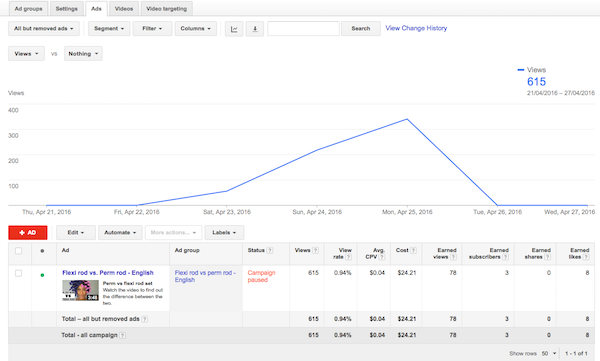The width and height of the screenshot is (600, 361).
Task: Select all ads with header checkbox
Action: (x=18, y=251)
